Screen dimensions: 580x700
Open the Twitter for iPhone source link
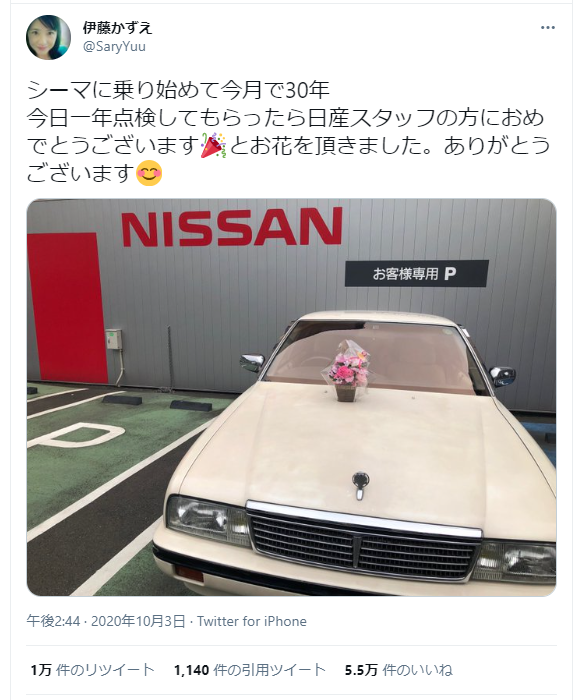[252, 621]
